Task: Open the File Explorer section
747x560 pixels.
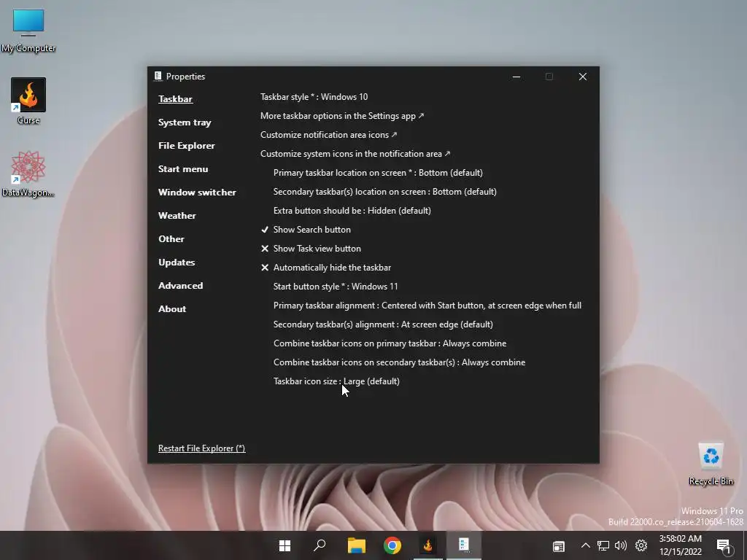Action: [186, 146]
